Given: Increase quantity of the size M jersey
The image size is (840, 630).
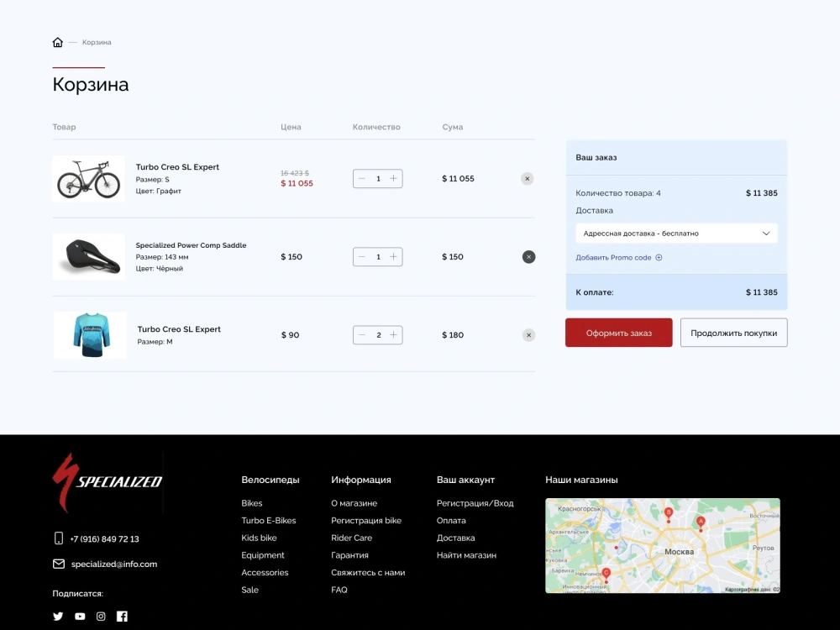Looking at the screenshot, I should click(x=394, y=335).
